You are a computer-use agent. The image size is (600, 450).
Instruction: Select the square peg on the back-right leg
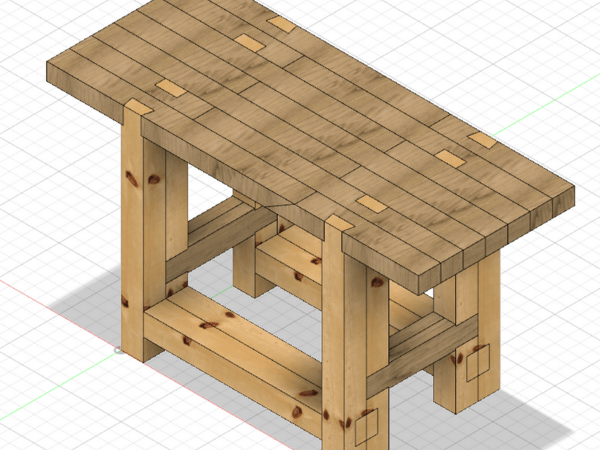(477, 362)
